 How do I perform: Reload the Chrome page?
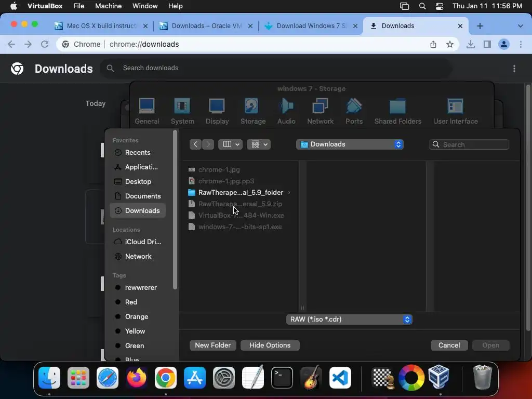(x=45, y=44)
